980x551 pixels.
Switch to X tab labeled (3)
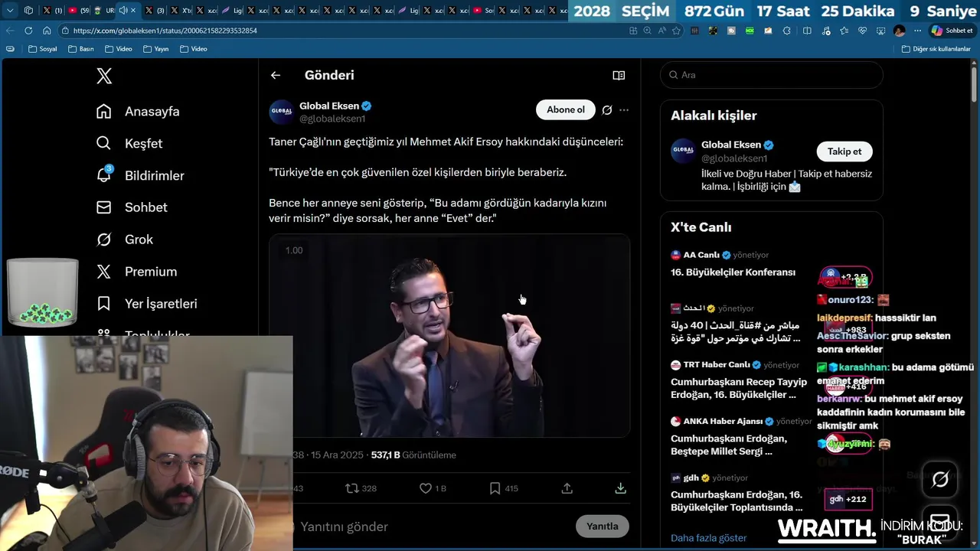tap(155, 11)
